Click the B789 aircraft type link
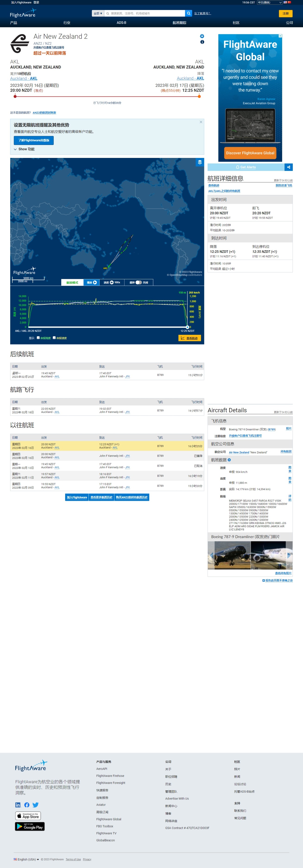The image size is (303, 868). 272,429
